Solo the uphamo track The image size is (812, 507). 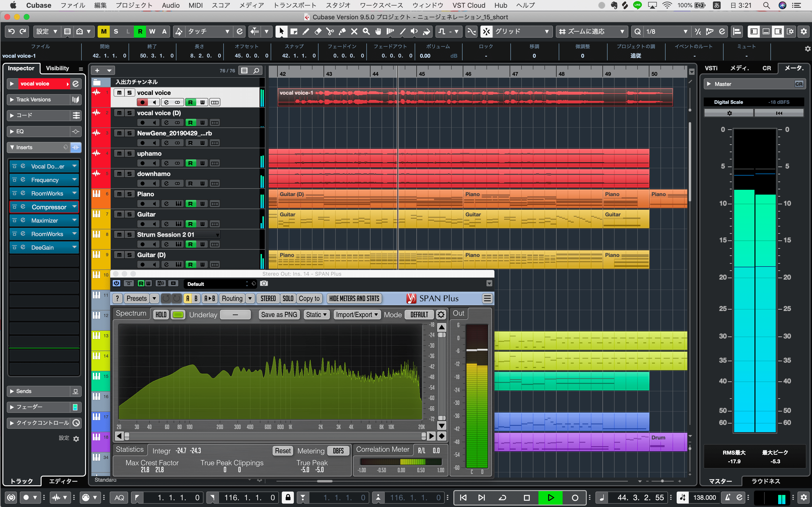(x=129, y=154)
